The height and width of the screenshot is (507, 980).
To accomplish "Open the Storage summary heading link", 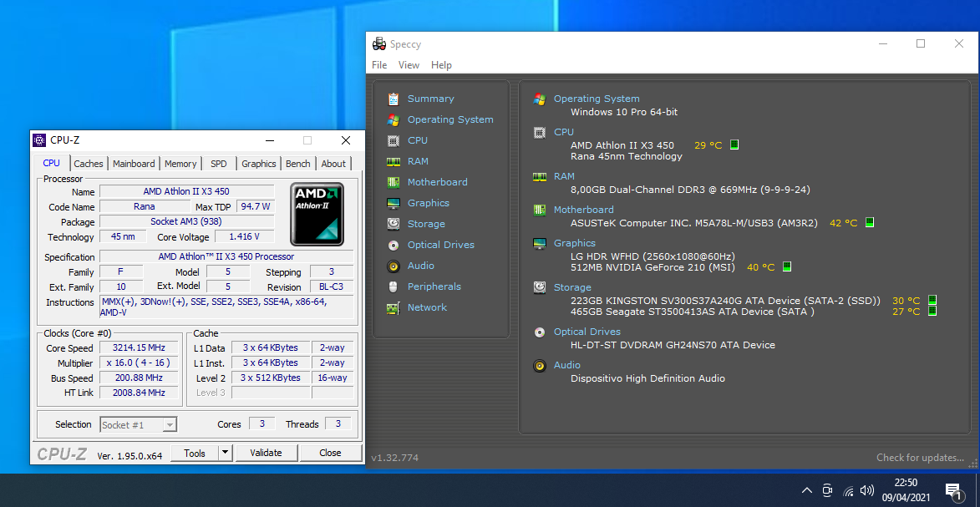I will pyautogui.click(x=572, y=287).
